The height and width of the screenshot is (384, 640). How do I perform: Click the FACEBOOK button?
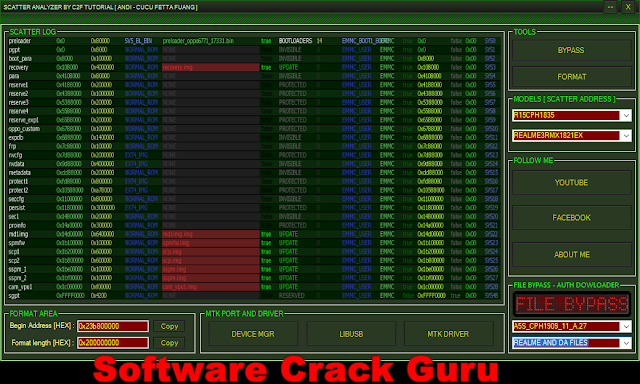(571, 218)
